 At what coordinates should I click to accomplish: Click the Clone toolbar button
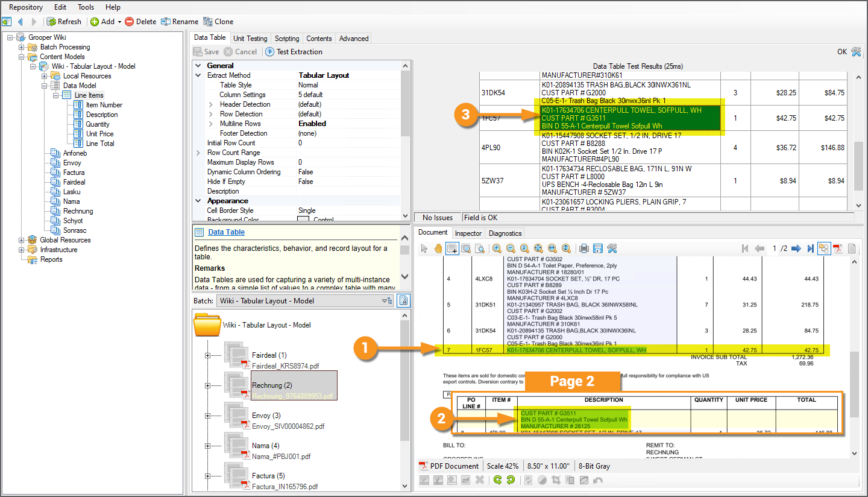click(x=218, y=22)
